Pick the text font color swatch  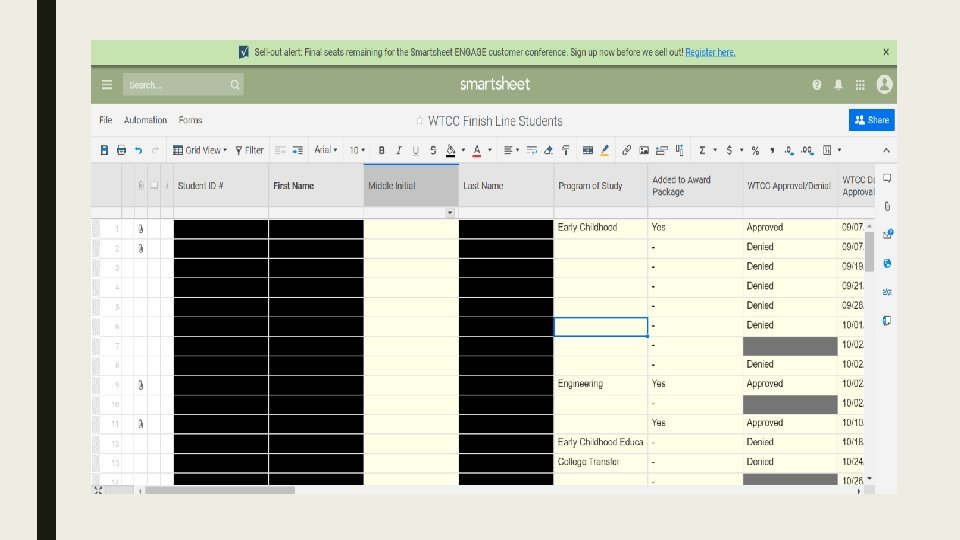point(477,150)
